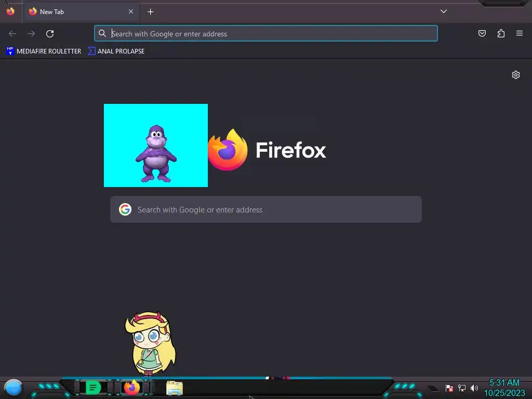Click the Firefox logo on the page

pos(228,150)
